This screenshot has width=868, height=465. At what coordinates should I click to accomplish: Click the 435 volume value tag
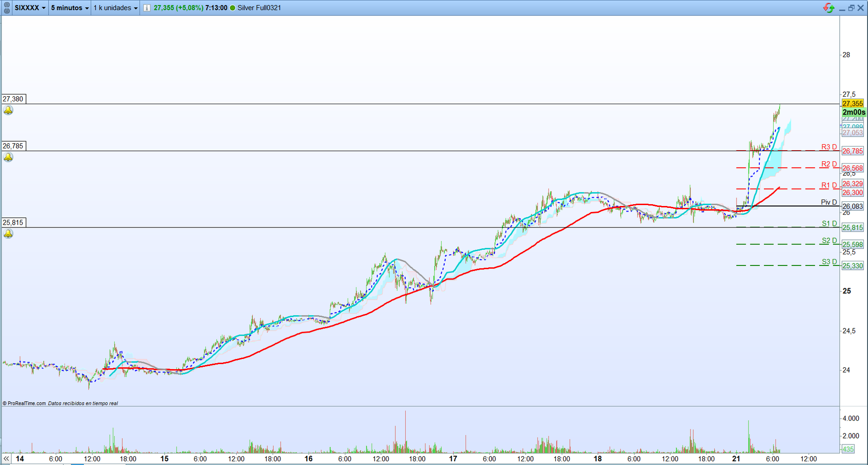tap(848, 449)
